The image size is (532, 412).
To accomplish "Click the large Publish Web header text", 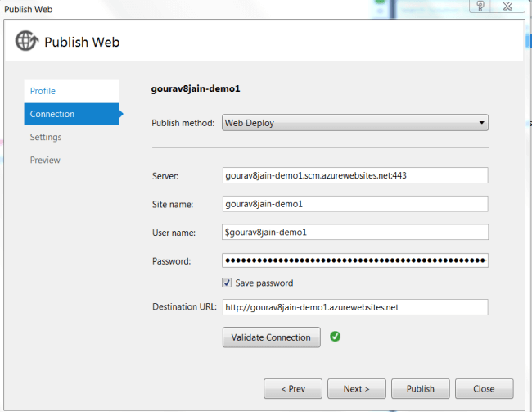I will coord(82,42).
